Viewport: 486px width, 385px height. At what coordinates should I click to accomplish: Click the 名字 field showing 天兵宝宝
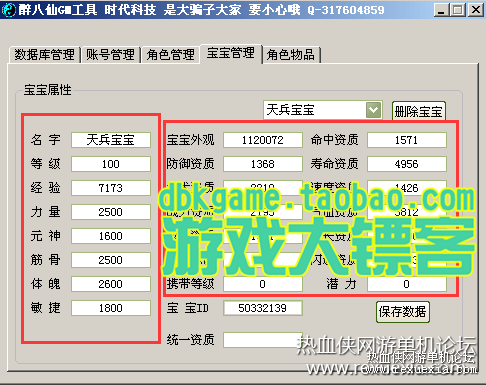click(111, 140)
